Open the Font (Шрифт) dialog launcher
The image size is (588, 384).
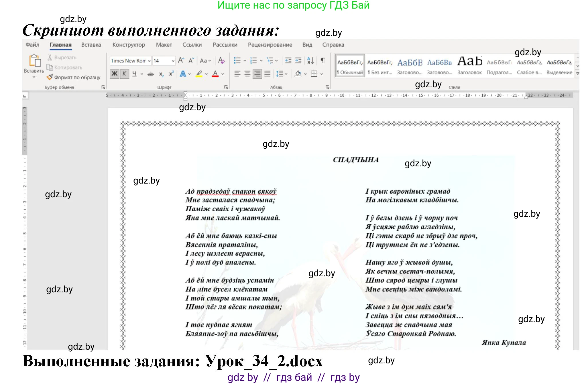[226, 87]
